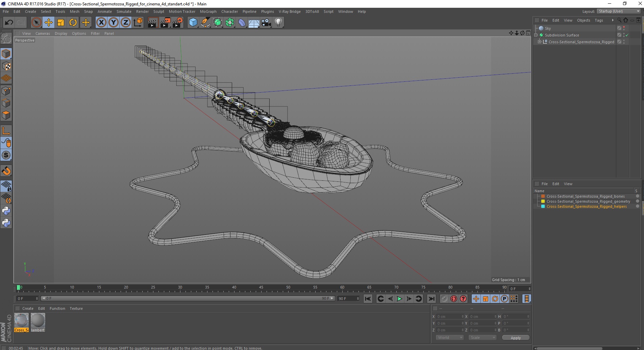Click Record Active Objects button
Screen dimensions: 644x350
click(x=444, y=299)
